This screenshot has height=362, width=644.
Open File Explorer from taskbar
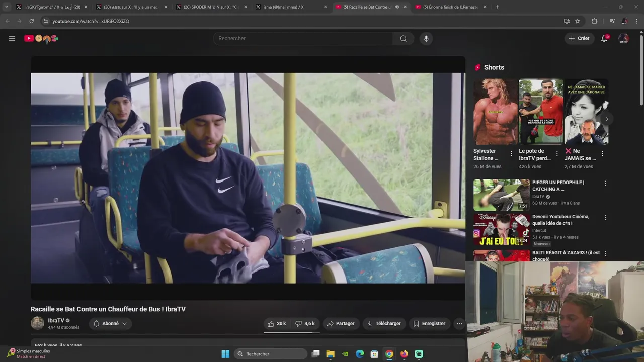tap(331, 354)
